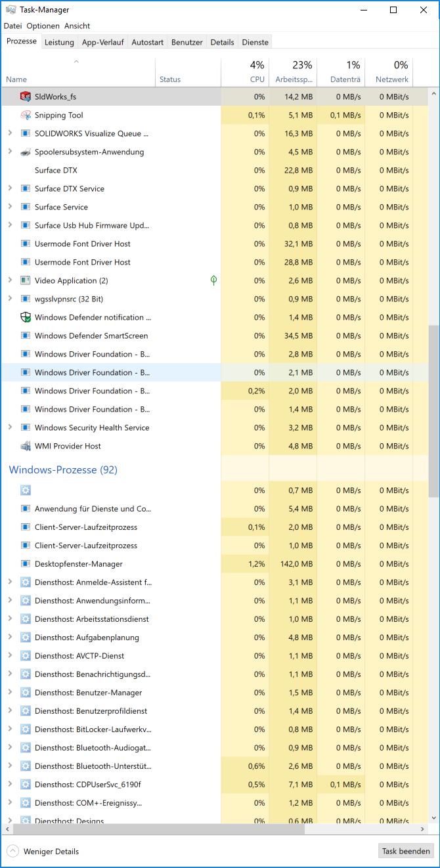This screenshot has width=440, height=868.
Task: Click the wgsslvpnsrc (32 Bit) icon
Action: 26,299
